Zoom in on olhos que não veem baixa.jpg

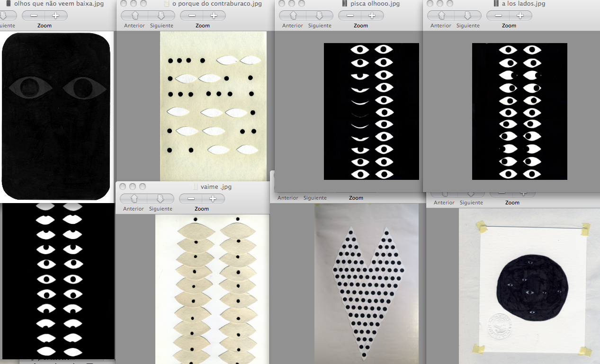tap(55, 16)
